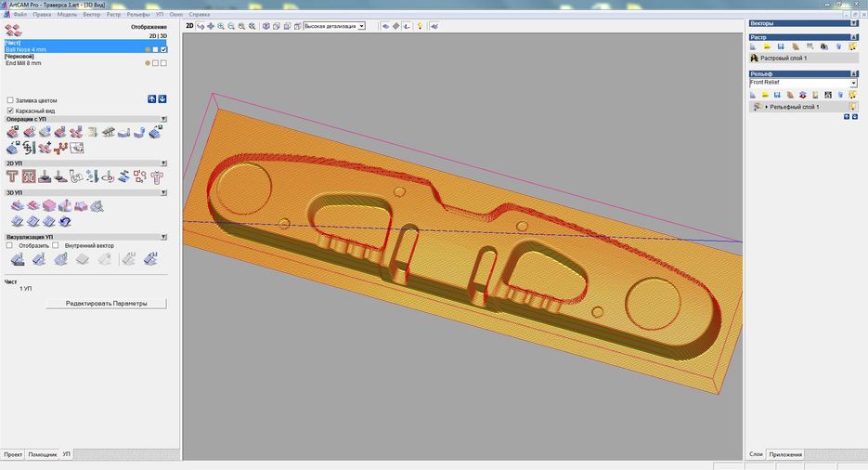The width and height of the screenshot is (868, 470).
Task: Switch to 2D view with the 2D button
Action: click(190, 26)
